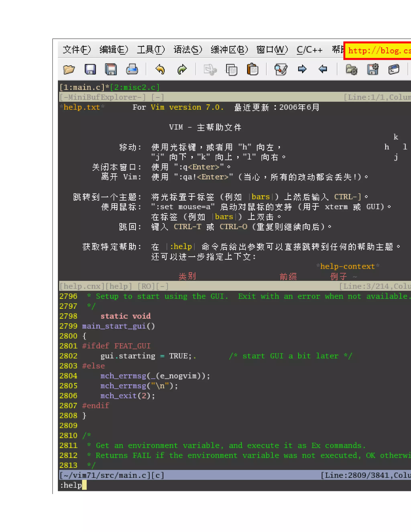Click the Find Previous left-arrow icon

coord(323,69)
